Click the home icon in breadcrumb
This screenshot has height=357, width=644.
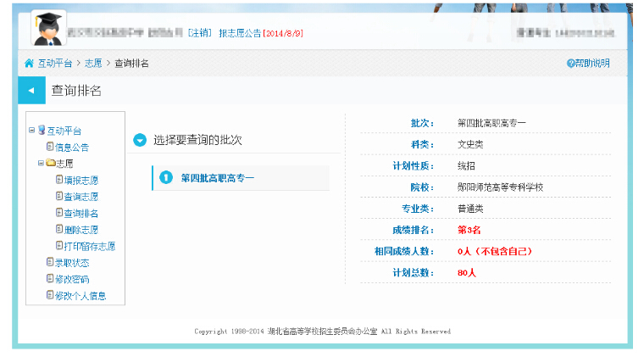click(29, 64)
